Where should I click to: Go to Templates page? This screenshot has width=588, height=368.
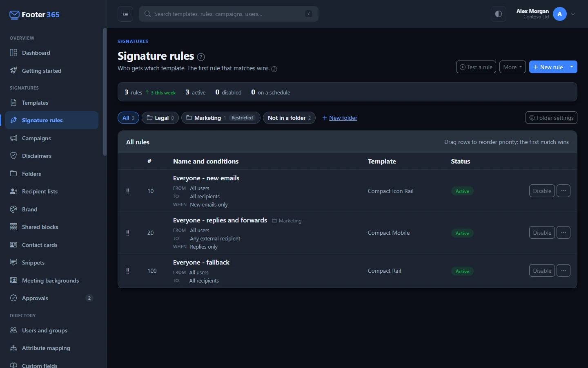pos(51,103)
